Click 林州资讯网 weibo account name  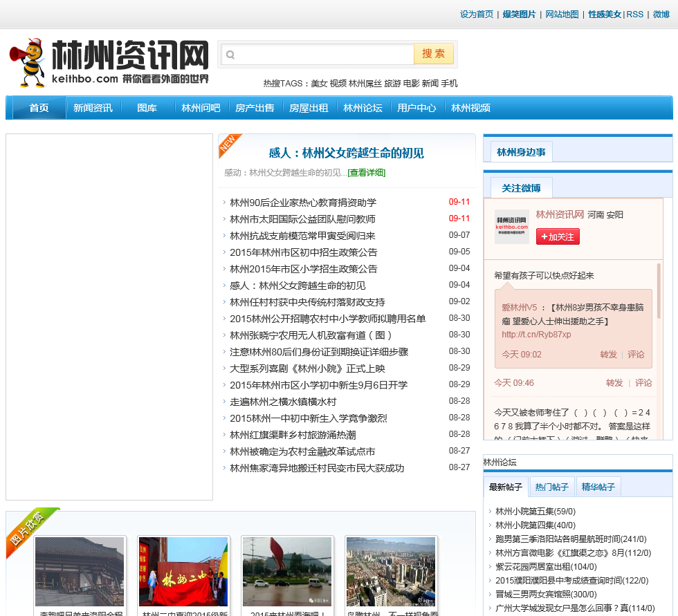(560, 215)
